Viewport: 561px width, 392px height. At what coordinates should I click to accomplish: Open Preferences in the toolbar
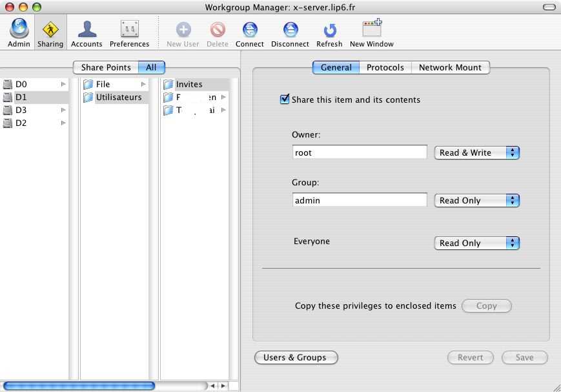pyautogui.click(x=129, y=30)
